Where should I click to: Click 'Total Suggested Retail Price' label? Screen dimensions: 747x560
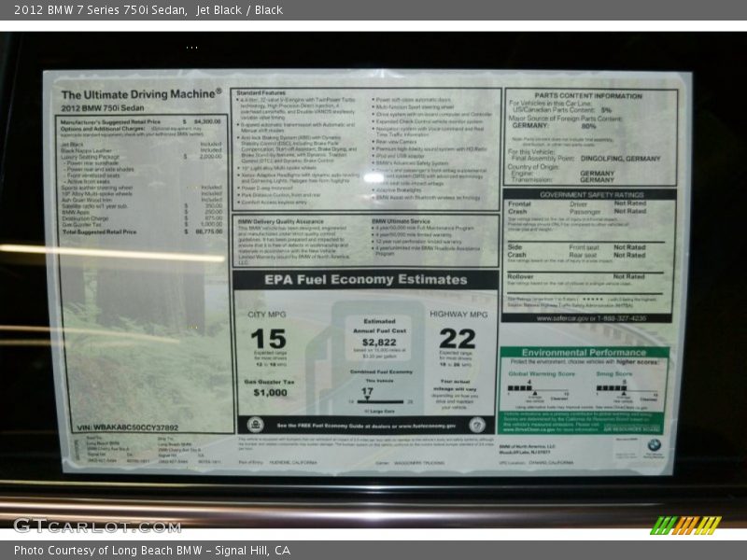100,231
